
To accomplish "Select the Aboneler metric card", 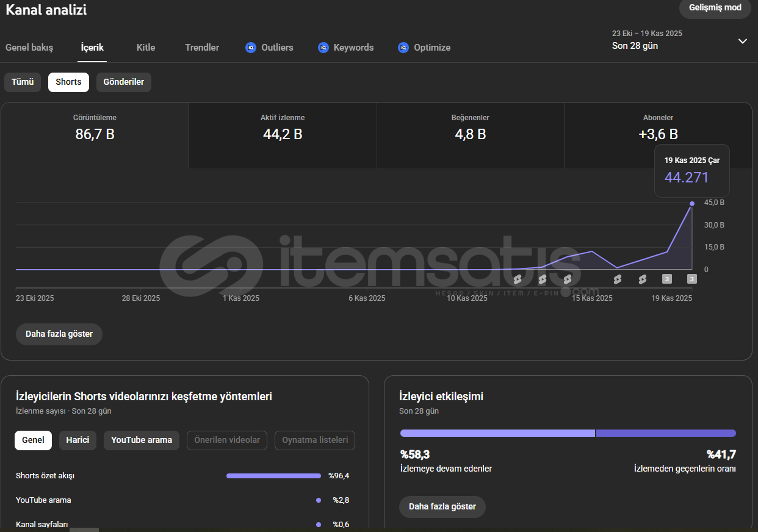I will [658, 127].
